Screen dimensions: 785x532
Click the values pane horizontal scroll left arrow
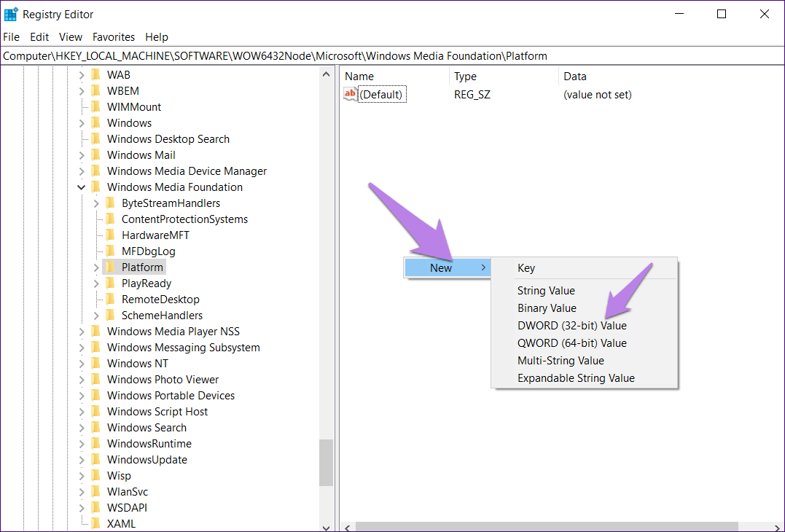[348, 527]
